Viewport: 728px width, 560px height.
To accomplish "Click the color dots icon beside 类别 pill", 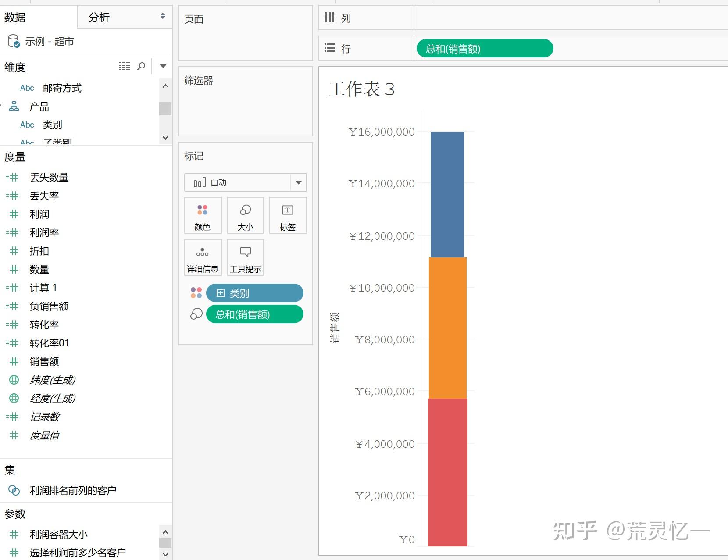I will [x=196, y=293].
